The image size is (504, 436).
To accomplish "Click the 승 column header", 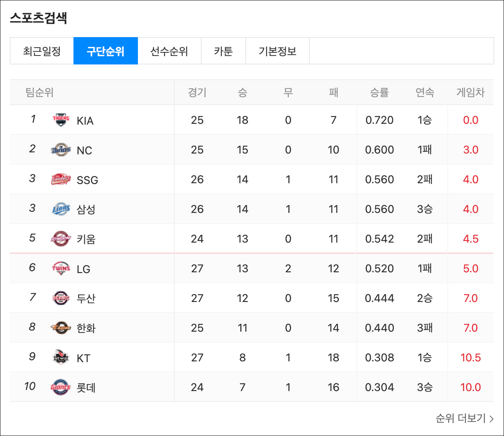I will (x=243, y=93).
